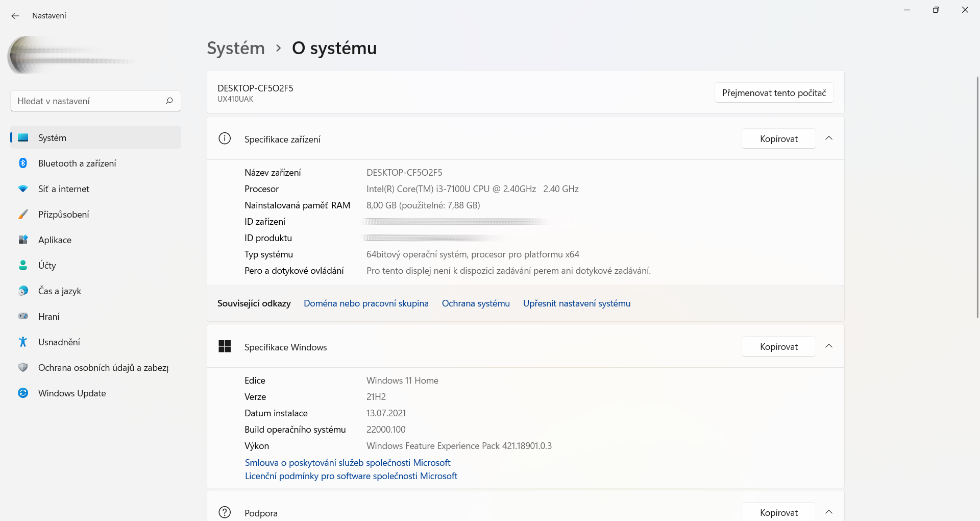Image resolution: width=980 pixels, height=521 pixels.
Task: Click the back arrow icon
Action: tap(15, 16)
